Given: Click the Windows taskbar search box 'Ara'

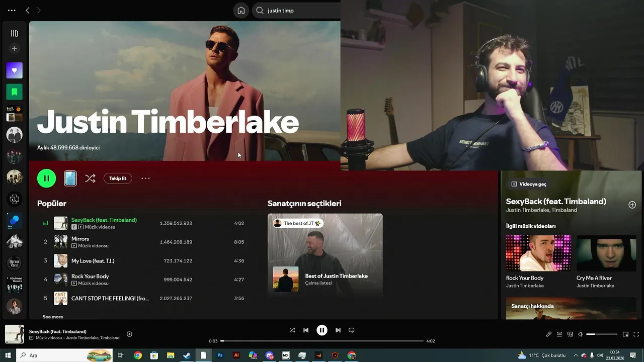Looking at the screenshot, I should (x=64, y=355).
